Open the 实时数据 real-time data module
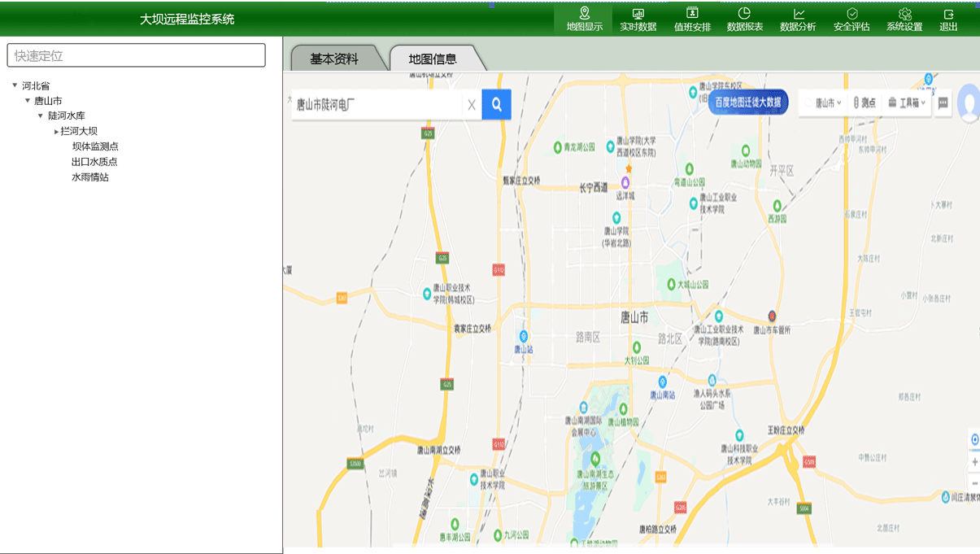980x554 pixels. point(638,20)
